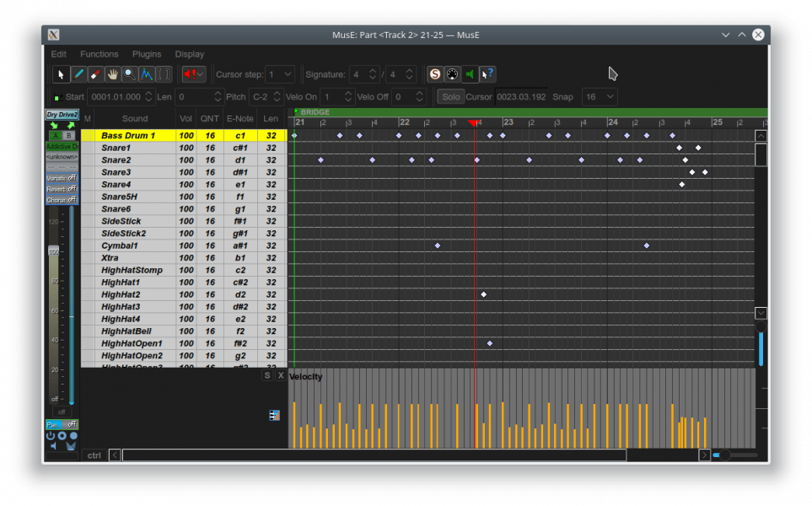Image resolution: width=812 pixels, height=506 pixels.
Task: Select the Cymbal1 drum row
Action: (x=184, y=245)
